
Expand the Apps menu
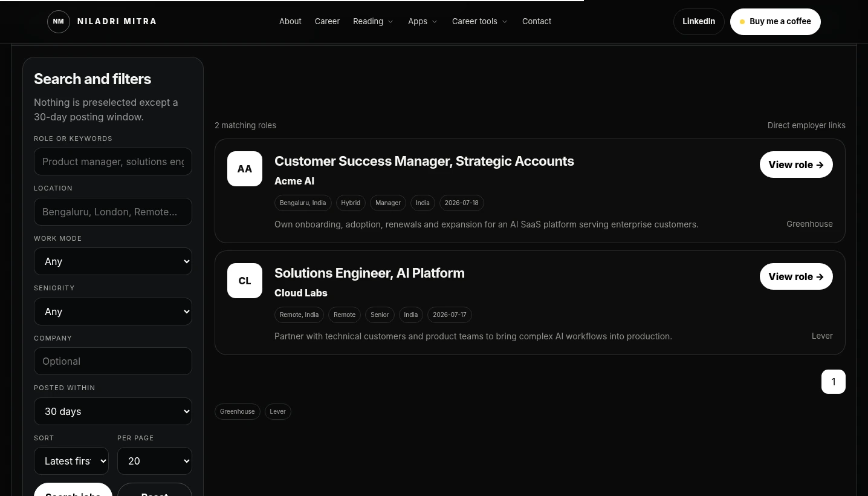423,22
